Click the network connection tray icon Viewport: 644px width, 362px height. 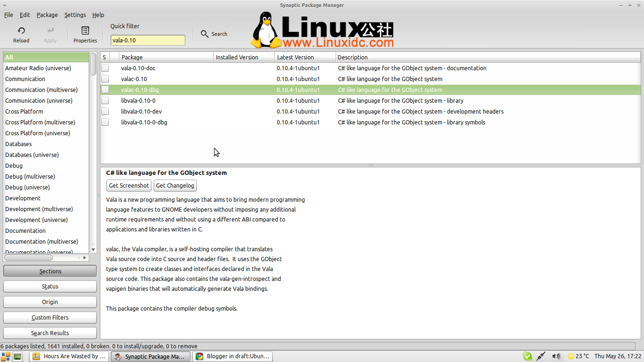point(541,356)
